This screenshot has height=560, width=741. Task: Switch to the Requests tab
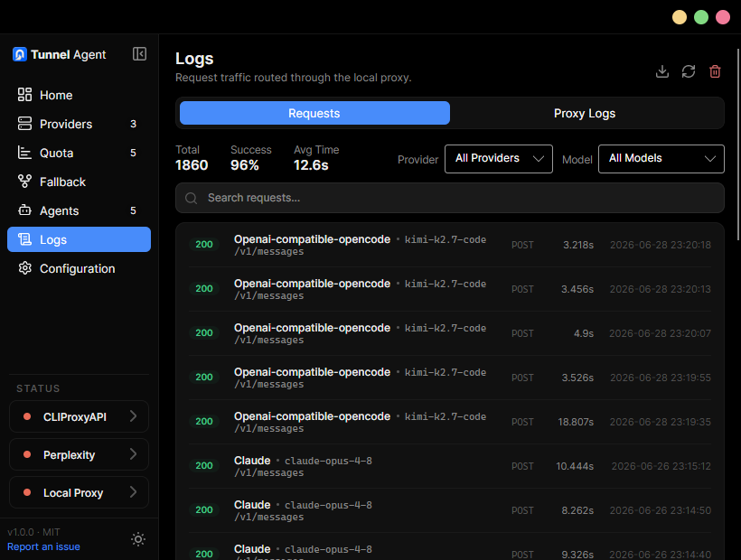point(314,113)
